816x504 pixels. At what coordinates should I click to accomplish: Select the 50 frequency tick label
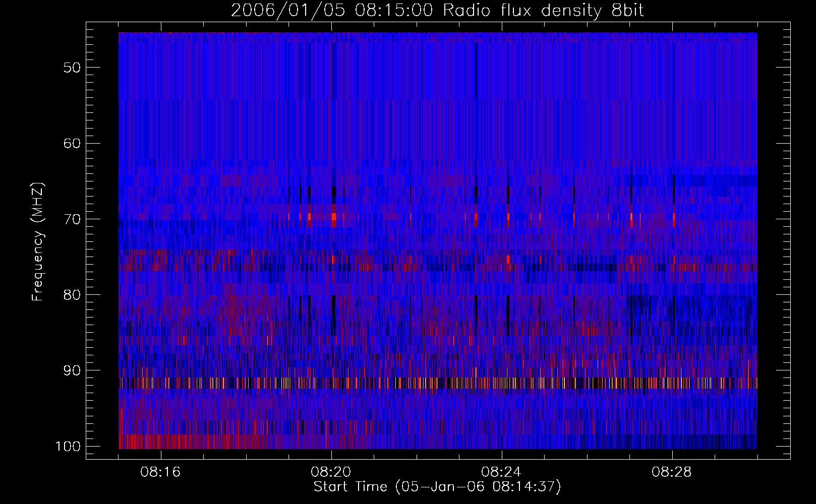[72, 68]
